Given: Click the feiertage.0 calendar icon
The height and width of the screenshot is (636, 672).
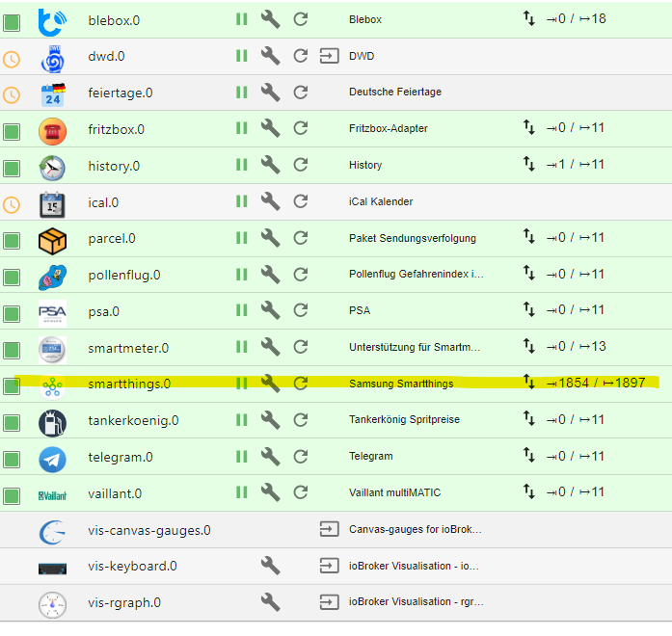Looking at the screenshot, I should point(52,93).
